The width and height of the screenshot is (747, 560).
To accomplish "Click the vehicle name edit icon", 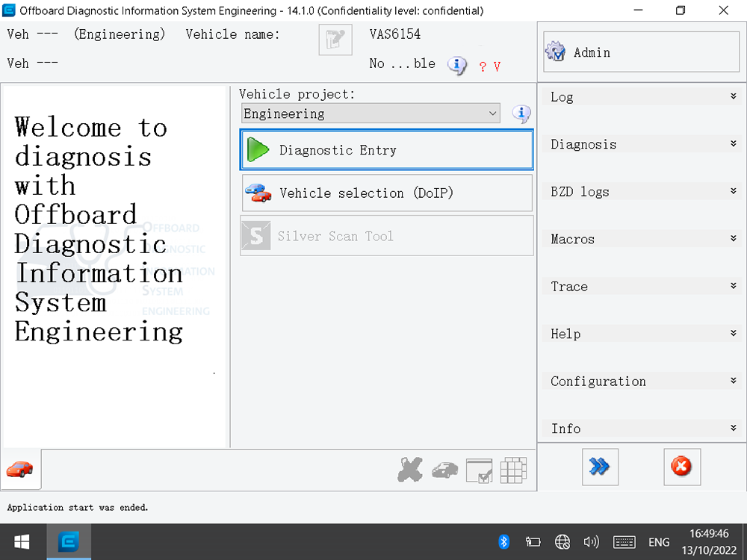I will coord(335,40).
